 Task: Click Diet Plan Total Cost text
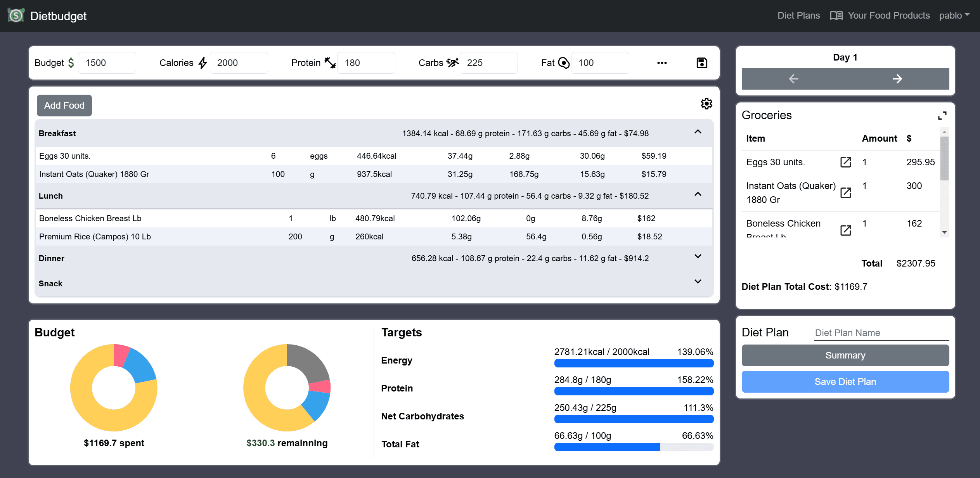804,287
